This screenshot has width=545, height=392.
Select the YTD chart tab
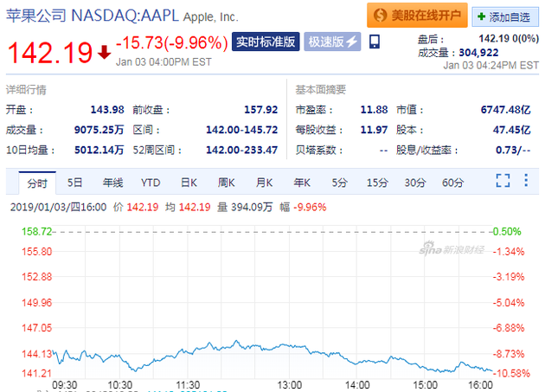(151, 183)
